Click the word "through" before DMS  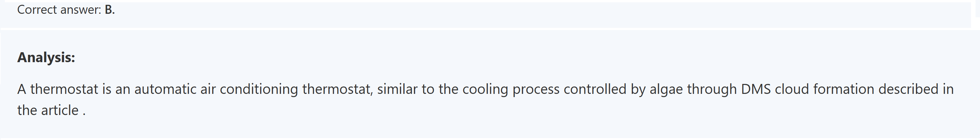point(712,89)
